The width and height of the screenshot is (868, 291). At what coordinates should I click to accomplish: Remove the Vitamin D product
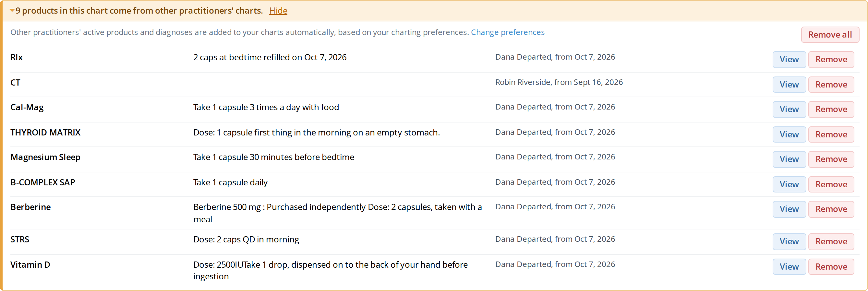(831, 266)
